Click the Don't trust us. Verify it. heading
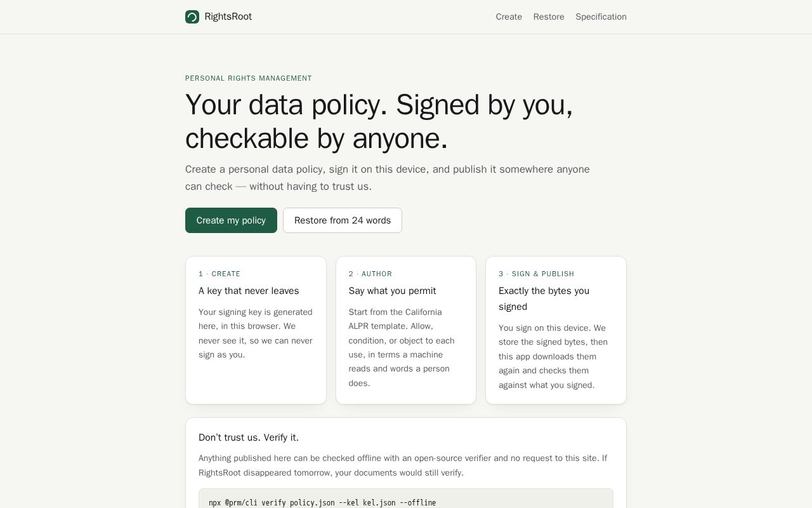Image resolution: width=812 pixels, height=508 pixels. tap(249, 438)
